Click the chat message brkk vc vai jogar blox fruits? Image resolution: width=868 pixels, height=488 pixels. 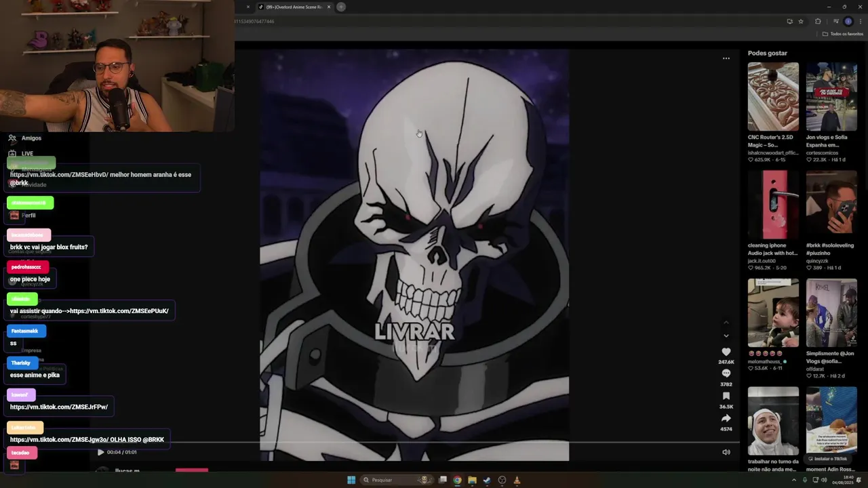pyautogui.click(x=49, y=247)
